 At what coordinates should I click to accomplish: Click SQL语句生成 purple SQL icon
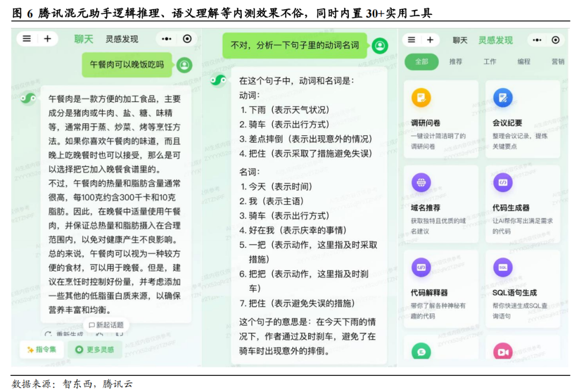coord(503,268)
